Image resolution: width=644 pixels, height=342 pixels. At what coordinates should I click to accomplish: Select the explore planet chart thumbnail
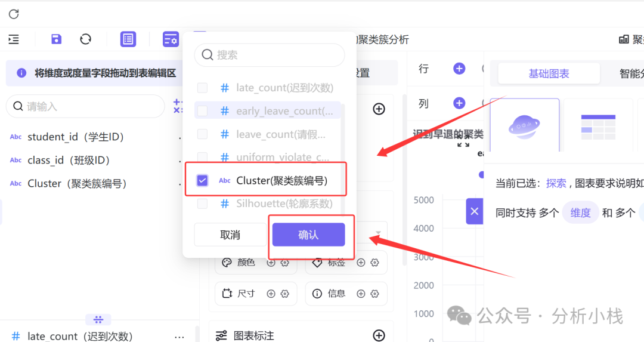coord(525,125)
